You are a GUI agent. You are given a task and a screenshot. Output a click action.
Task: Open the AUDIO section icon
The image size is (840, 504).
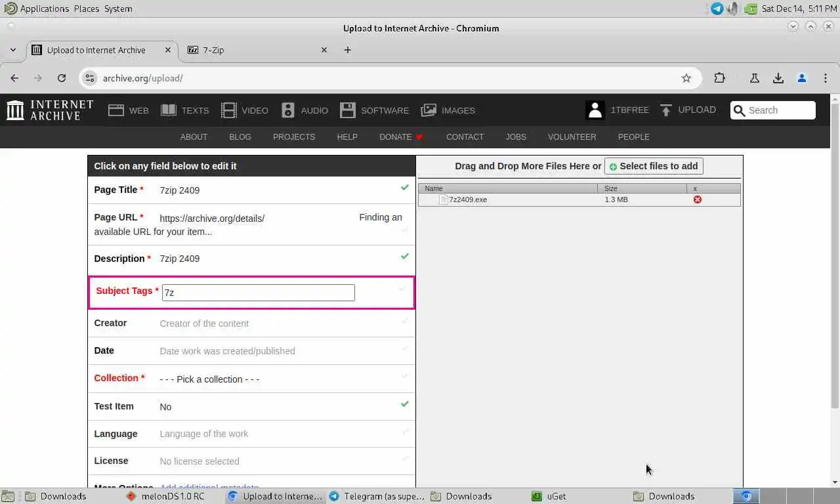pyautogui.click(x=288, y=110)
